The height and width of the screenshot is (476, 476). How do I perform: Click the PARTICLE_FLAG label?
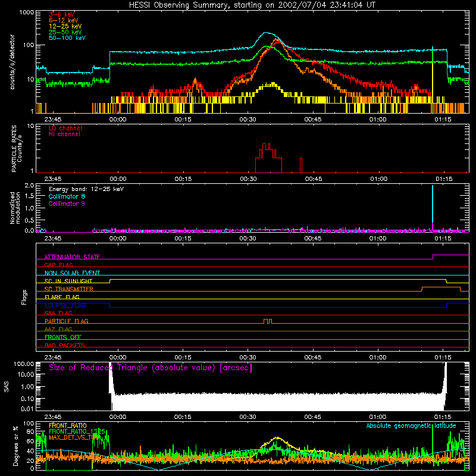66,321
